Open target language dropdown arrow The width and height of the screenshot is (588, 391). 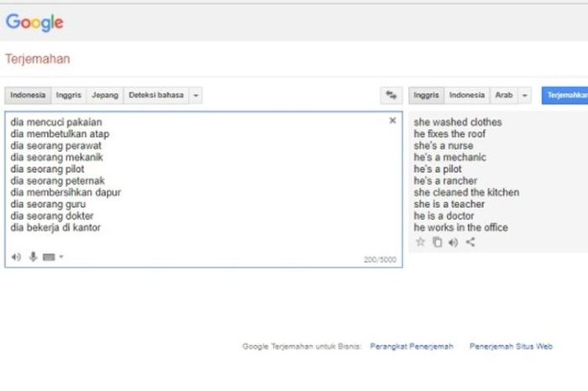tap(525, 95)
